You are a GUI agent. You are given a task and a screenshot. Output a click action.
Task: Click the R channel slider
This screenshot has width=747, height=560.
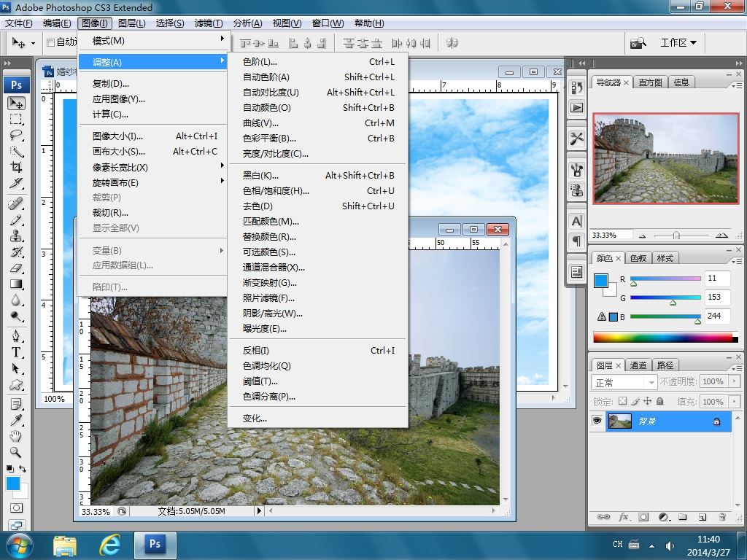(x=665, y=279)
